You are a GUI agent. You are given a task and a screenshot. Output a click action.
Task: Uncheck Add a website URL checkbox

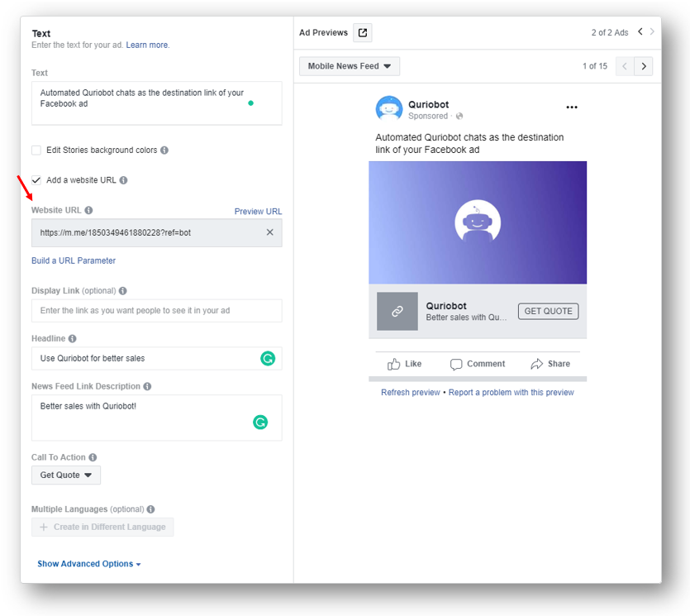coord(36,180)
